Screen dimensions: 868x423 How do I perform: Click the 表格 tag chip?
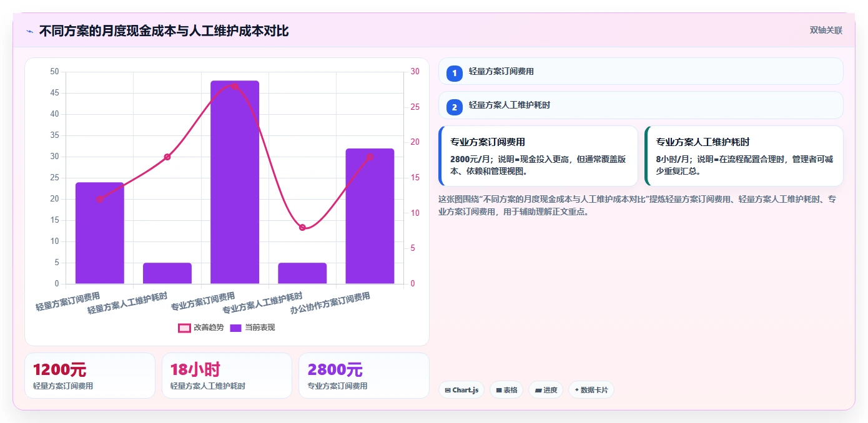pos(506,390)
